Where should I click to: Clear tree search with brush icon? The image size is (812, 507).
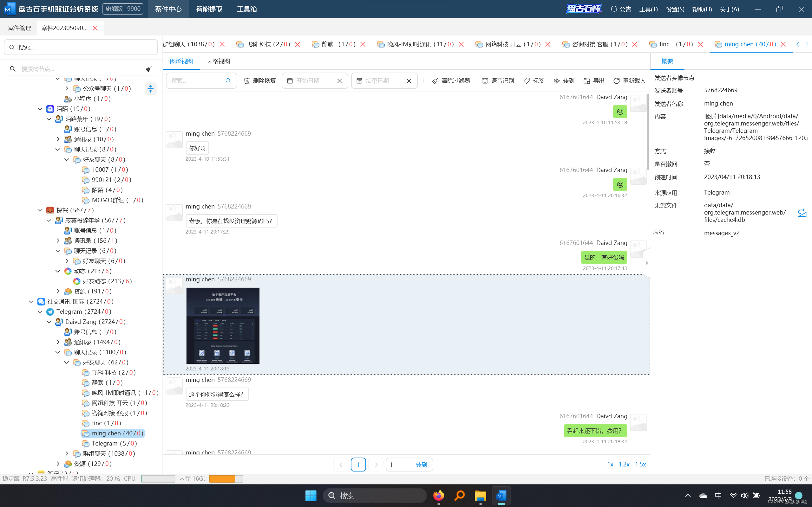click(x=149, y=69)
